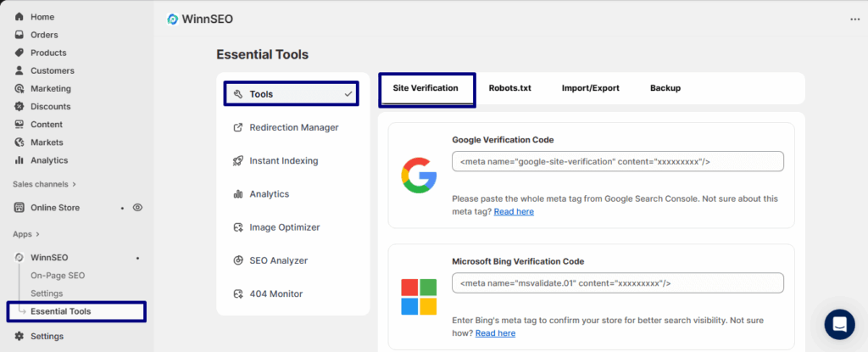Click the Online Store shop icon
Image resolution: width=868 pixels, height=352 pixels.
pos(19,208)
